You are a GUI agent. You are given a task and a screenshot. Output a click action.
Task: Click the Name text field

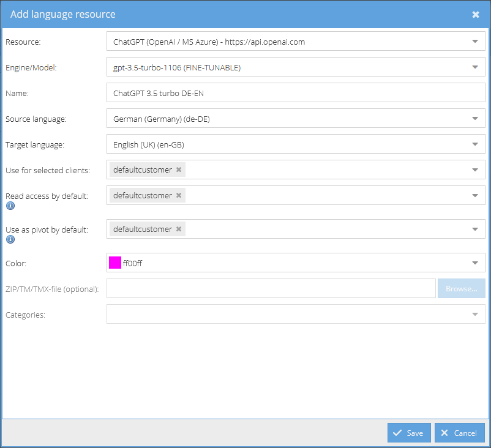[296, 92]
